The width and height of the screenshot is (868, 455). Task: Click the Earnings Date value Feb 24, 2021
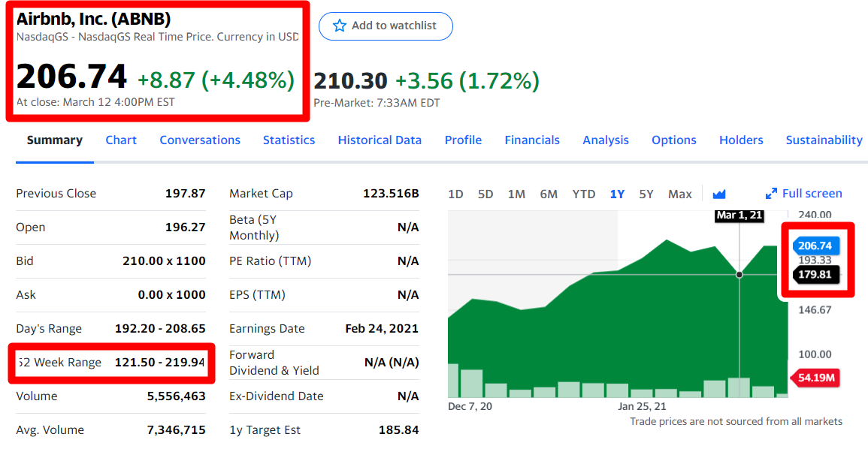pyautogui.click(x=382, y=328)
